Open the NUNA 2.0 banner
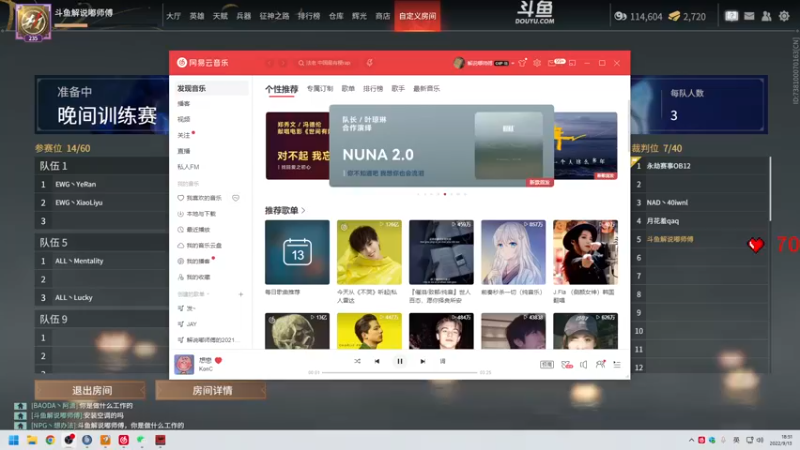Image resolution: width=800 pixels, height=450 pixels. pos(441,145)
